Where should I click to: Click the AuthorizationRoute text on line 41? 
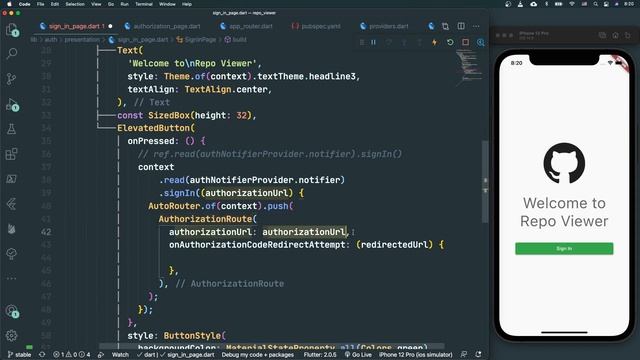pos(205,219)
